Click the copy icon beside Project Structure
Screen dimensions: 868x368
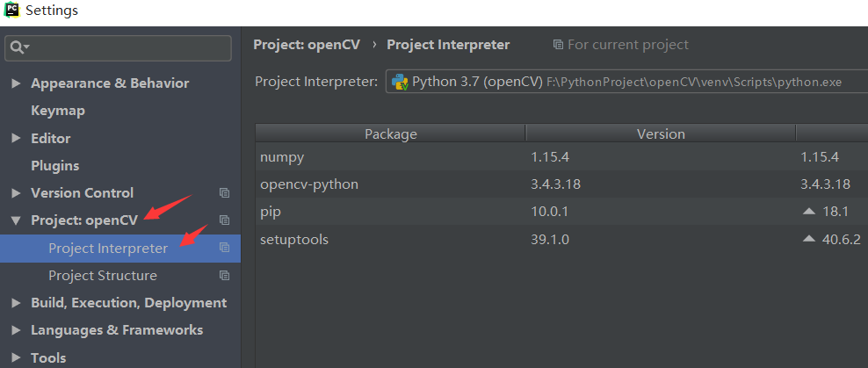coord(224,276)
